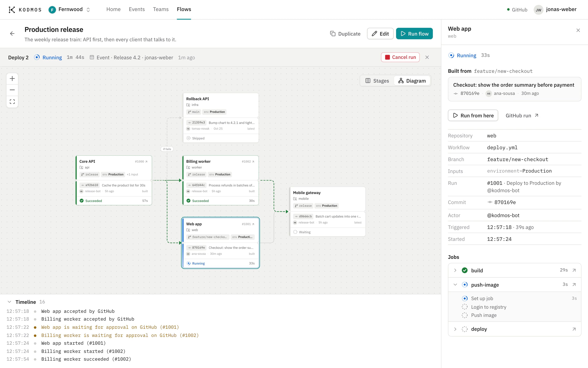Collapse the Timeline section
Viewport: 588px width, 368px height.
pyautogui.click(x=9, y=302)
